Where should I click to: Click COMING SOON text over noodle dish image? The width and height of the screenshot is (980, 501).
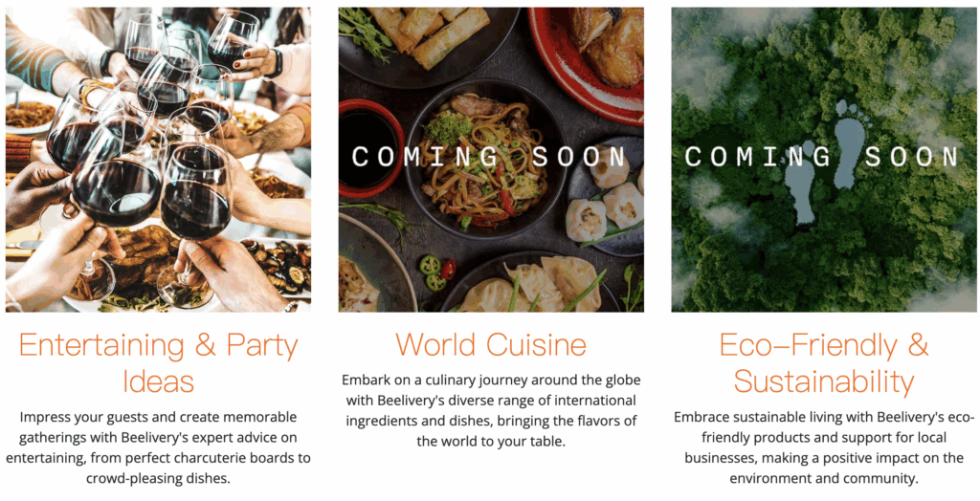[489, 157]
